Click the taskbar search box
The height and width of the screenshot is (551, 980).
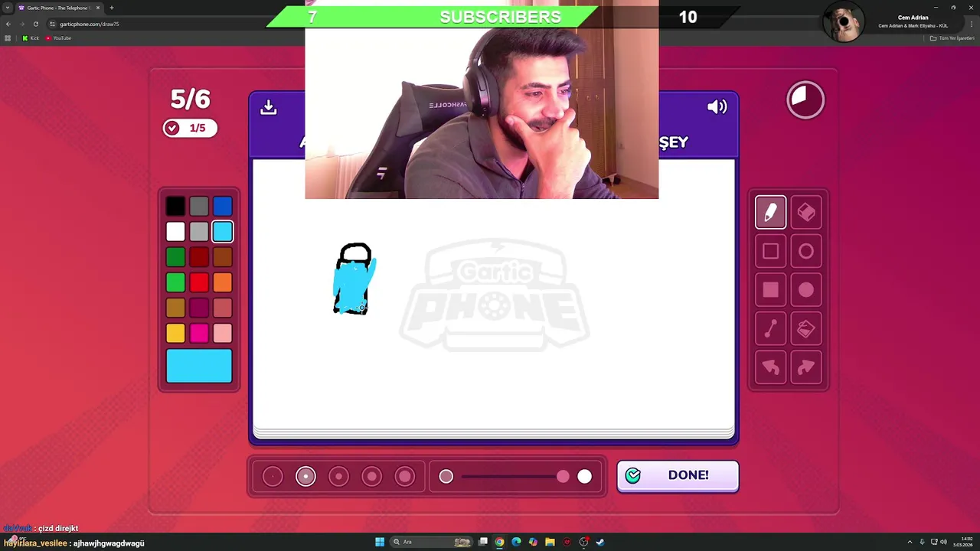432,542
